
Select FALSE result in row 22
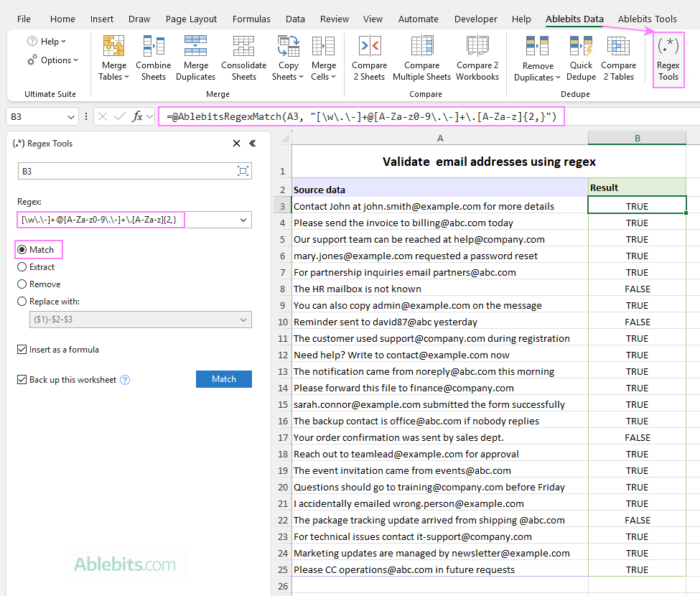637,520
